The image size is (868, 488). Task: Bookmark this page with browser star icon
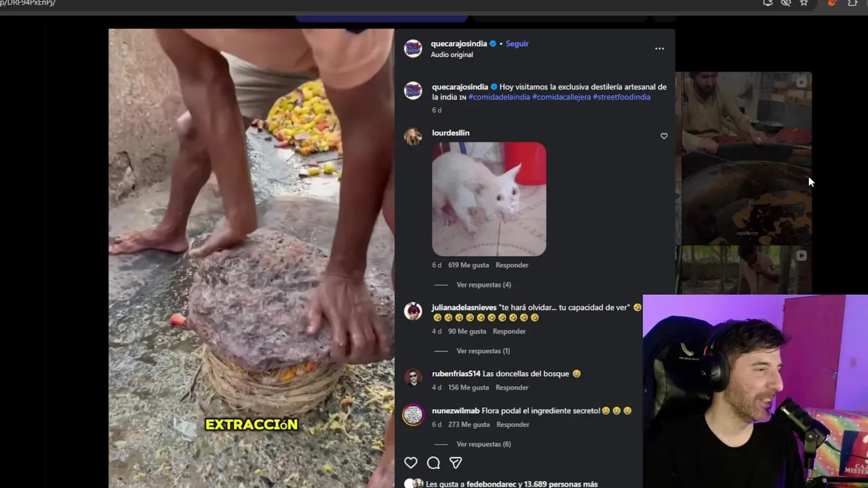[x=804, y=3]
